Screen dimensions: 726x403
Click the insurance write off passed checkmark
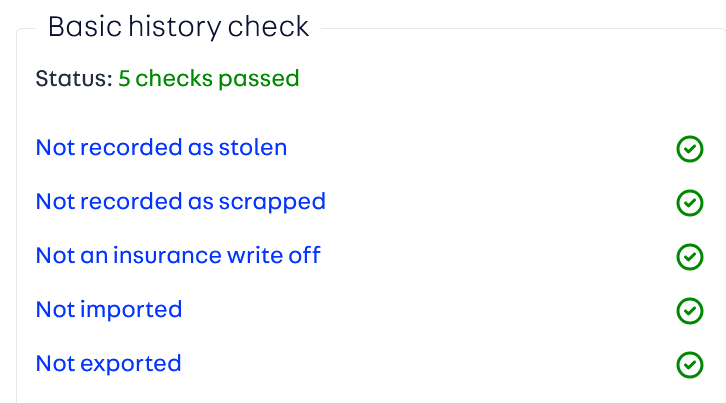[689, 257]
